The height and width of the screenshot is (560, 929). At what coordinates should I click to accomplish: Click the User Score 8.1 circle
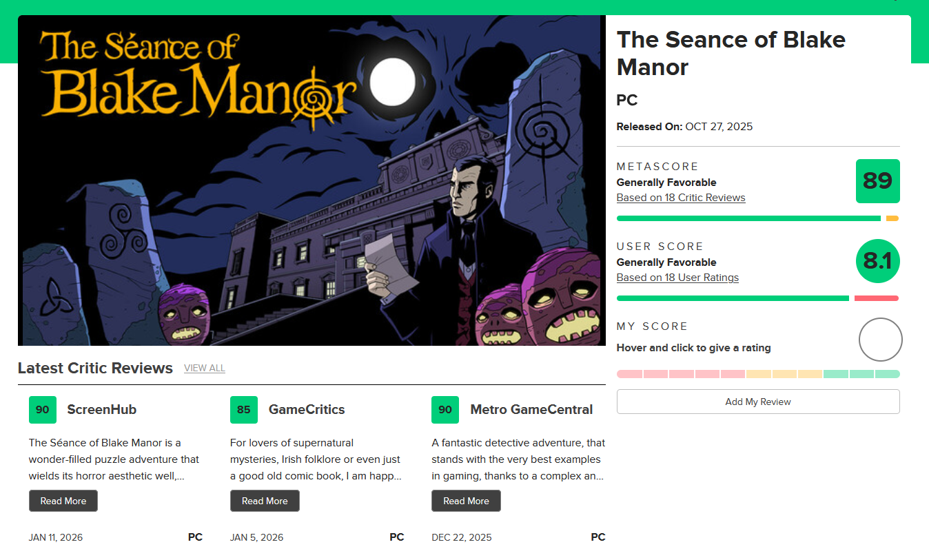point(877,261)
